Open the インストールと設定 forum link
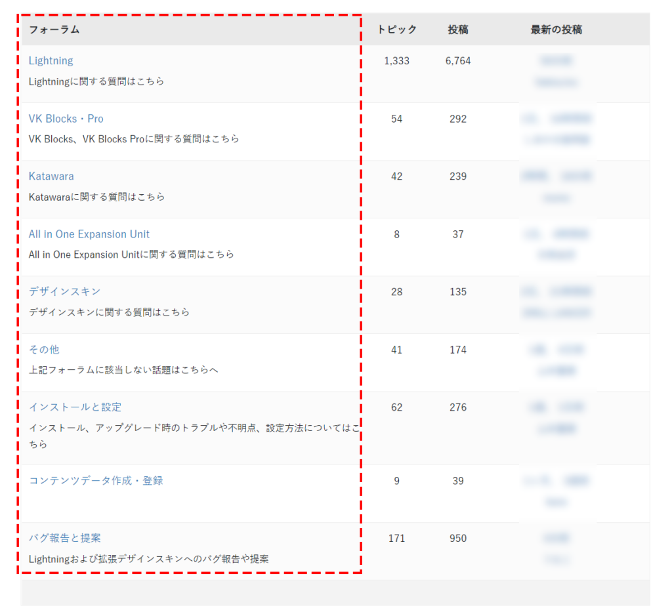 [x=75, y=407]
